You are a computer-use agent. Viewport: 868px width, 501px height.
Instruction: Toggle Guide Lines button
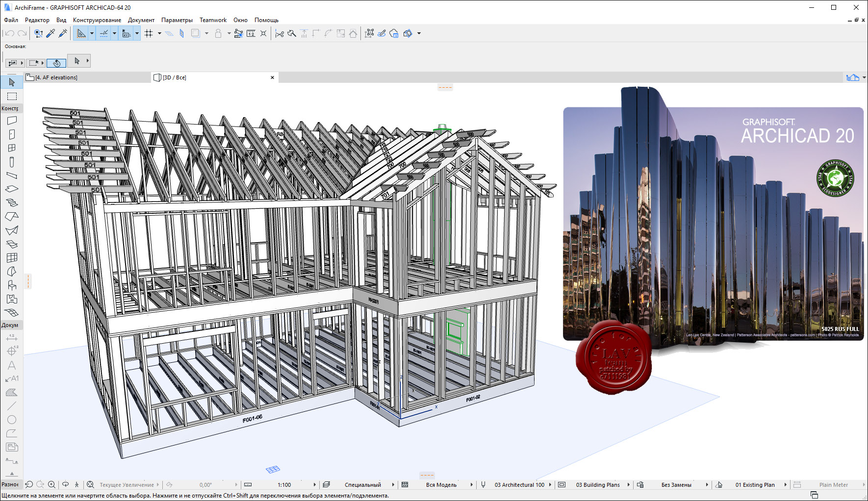tap(81, 33)
